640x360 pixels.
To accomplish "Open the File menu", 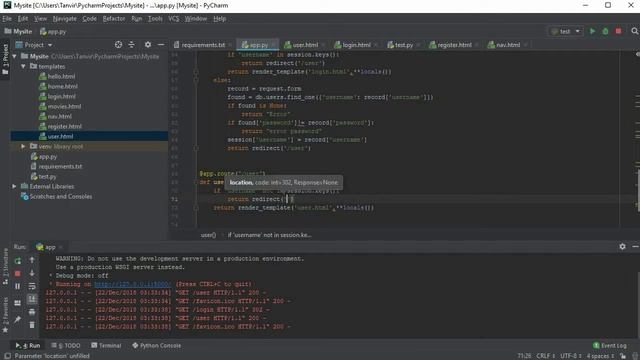I will click(7, 19).
